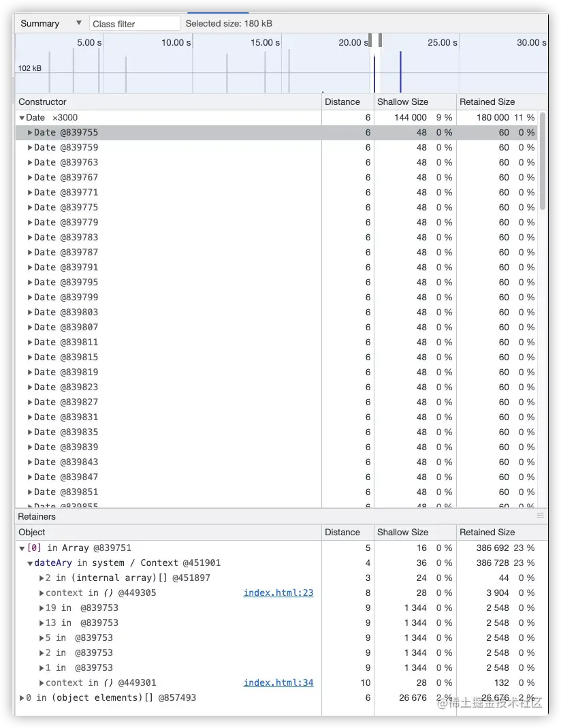561x728 pixels.
Task: Collapse dateAry in system / Context @451901
Action: point(30,563)
